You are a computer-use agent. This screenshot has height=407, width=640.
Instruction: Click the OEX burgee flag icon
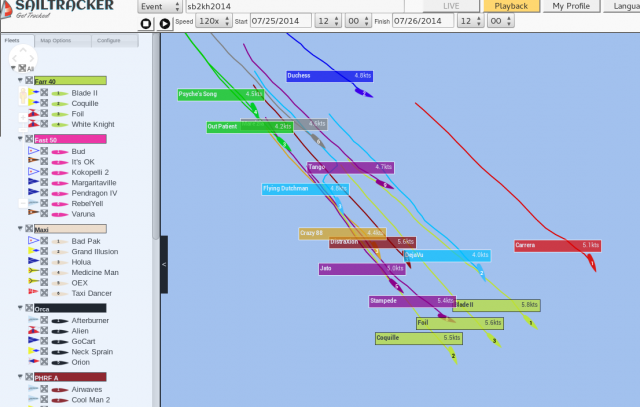click(33, 282)
